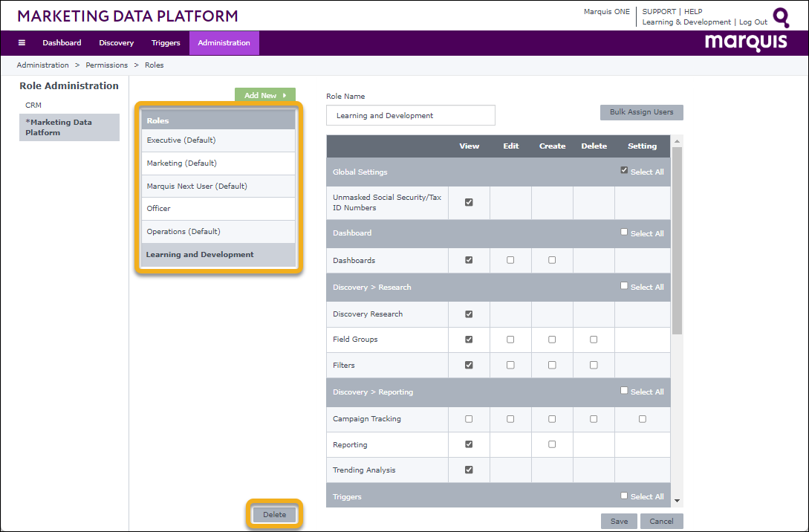The image size is (809, 532).
Task: Select the Officer role
Action: tap(218, 209)
